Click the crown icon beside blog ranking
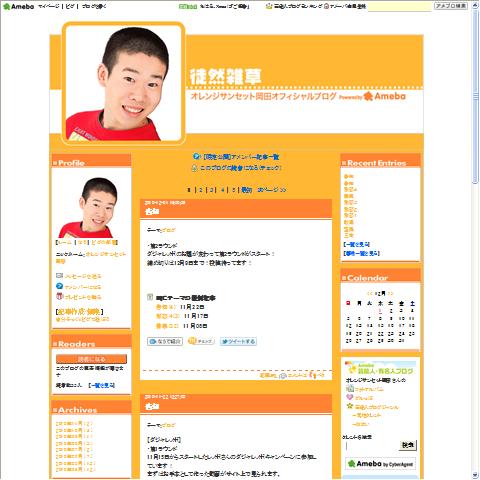Screen dimensions: 480x480 click(x=269, y=6)
